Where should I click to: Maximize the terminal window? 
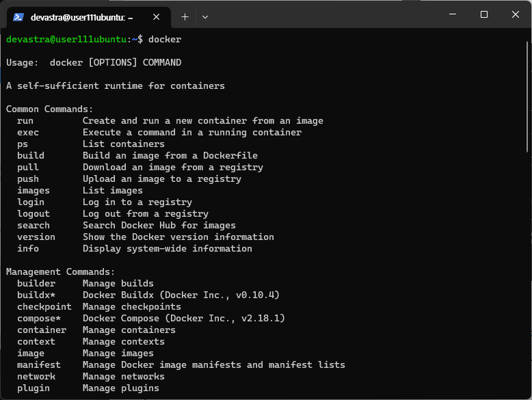click(x=484, y=14)
